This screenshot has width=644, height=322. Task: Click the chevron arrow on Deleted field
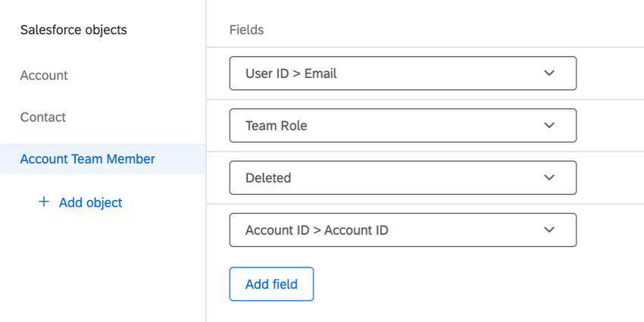point(549,177)
